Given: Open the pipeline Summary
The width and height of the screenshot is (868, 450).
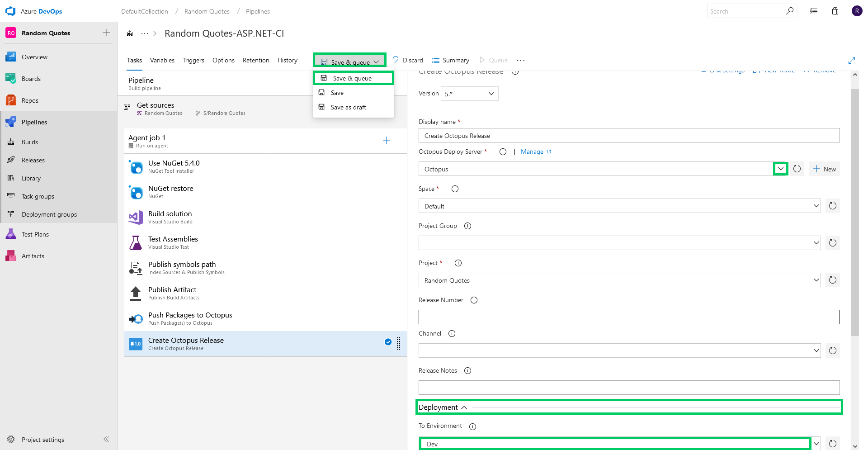Looking at the screenshot, I should (451, 60).
